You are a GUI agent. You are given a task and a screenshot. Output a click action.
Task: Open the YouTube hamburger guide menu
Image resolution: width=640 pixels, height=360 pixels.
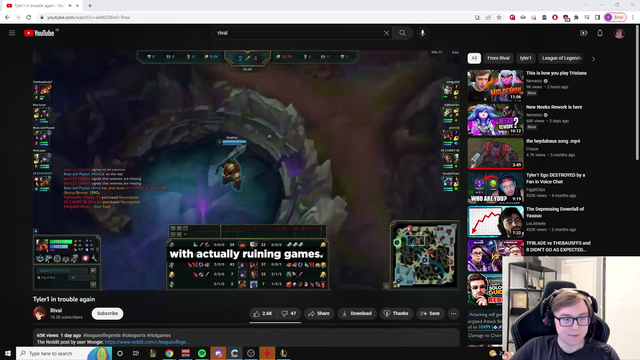[x=12, y=33]
